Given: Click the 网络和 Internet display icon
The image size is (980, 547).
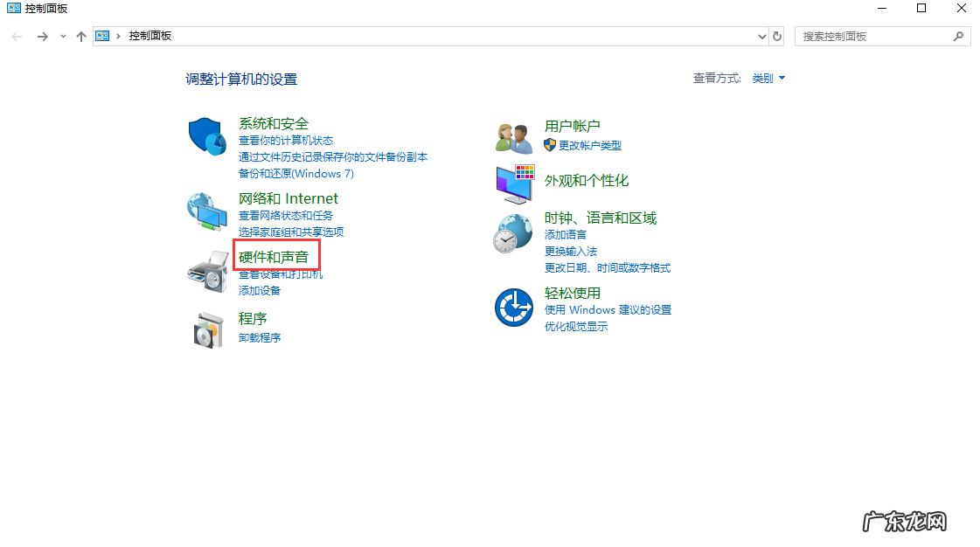Looking at the screenshot, I should 207,211.
